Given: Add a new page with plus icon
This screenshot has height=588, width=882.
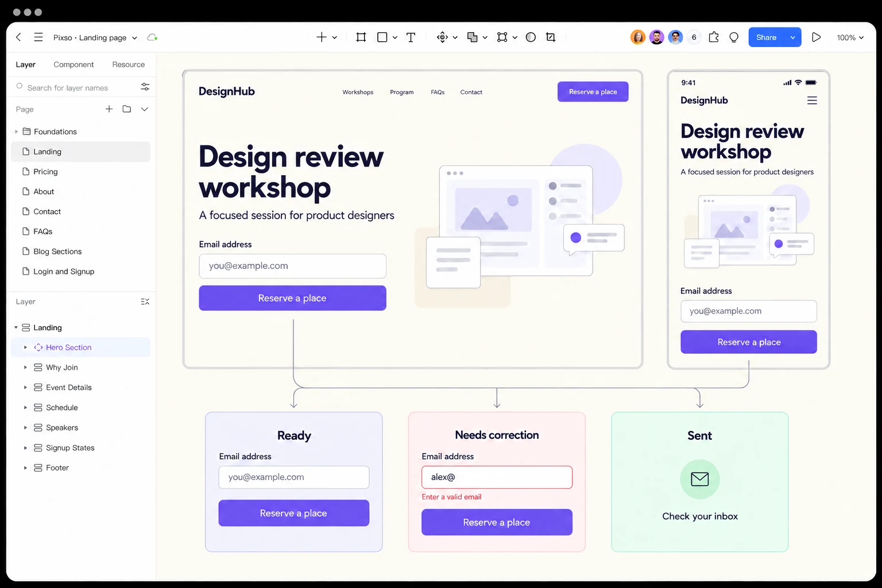Looking at the screenshot, I should (x=109, y=109).
